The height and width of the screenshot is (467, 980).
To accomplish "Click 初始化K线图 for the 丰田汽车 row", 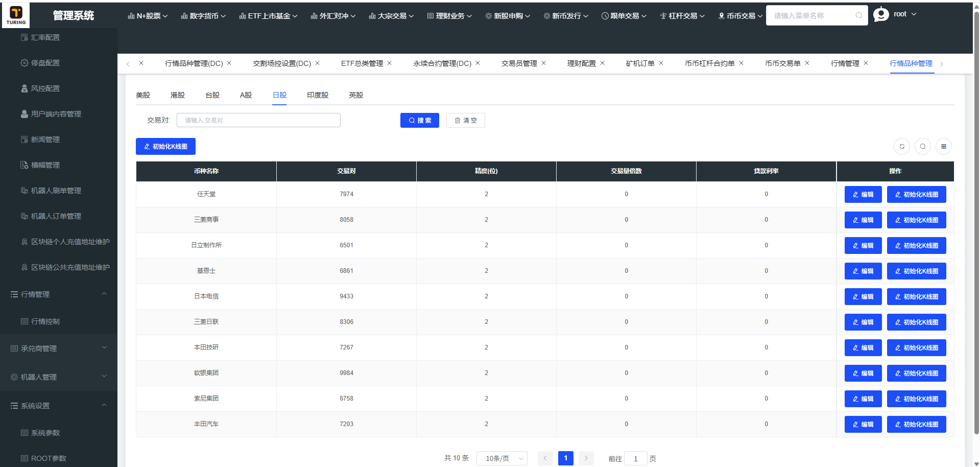I will [x=916, y=425].
